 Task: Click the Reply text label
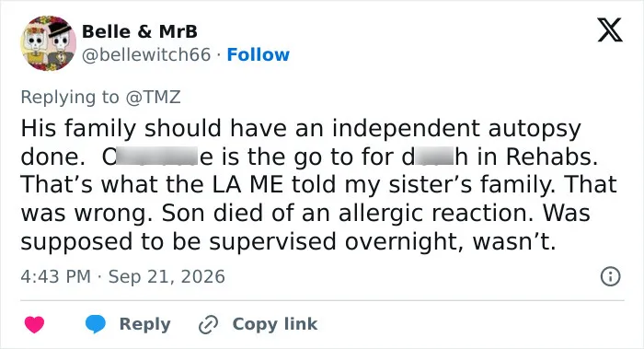coord(145,324)
